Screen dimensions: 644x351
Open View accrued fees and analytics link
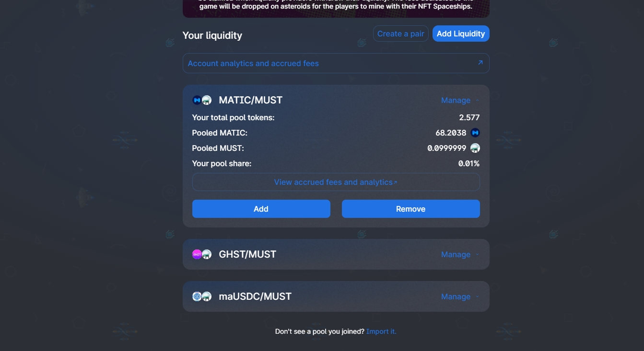pos(335,182)
